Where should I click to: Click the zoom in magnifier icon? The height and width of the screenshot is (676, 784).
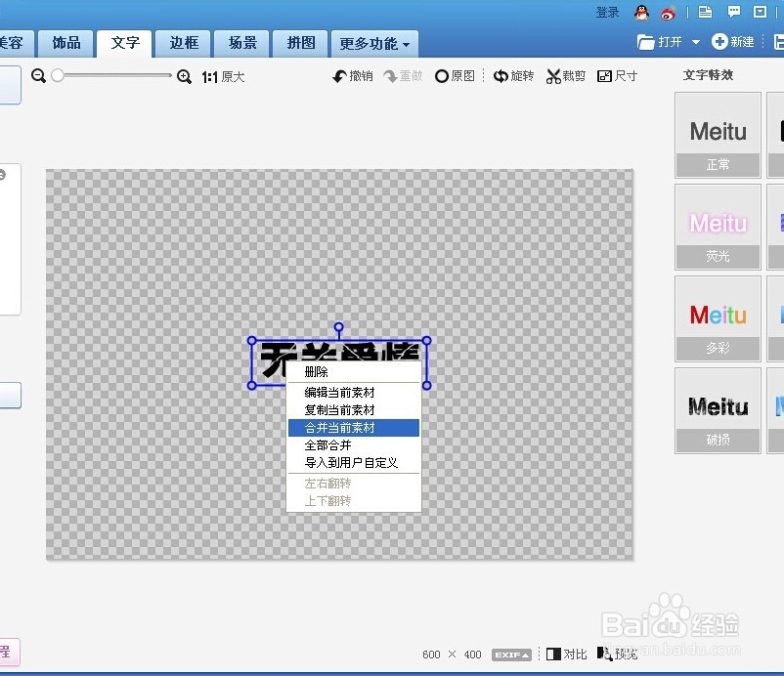coord(184,76)
